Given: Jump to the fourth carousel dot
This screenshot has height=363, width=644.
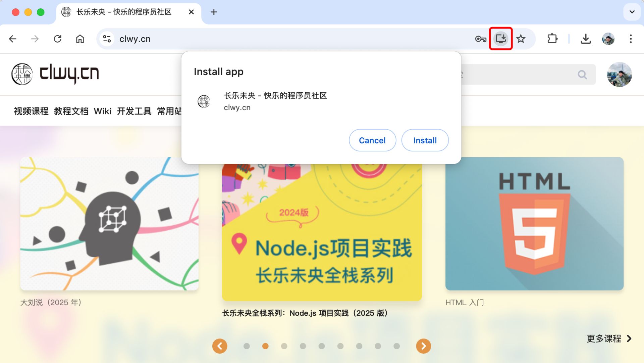Looking at the screenshot, I should pyautogui.click(x=303, y=346).
